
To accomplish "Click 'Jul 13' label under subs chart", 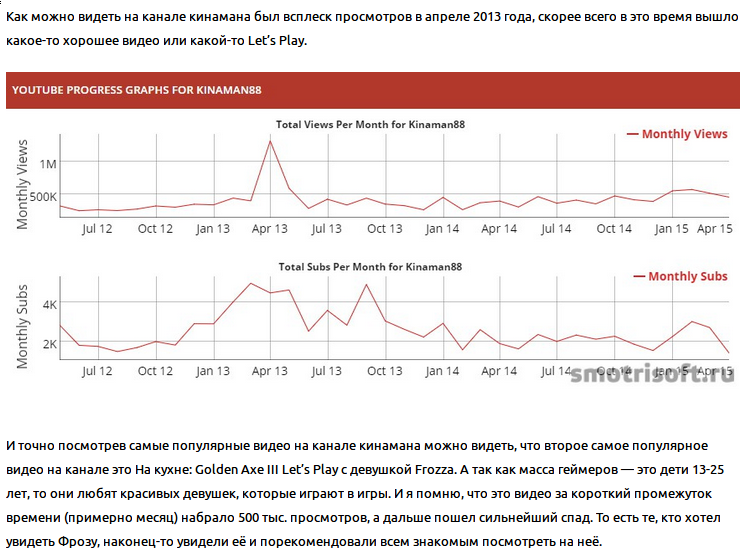I will [x=326, y=371].
